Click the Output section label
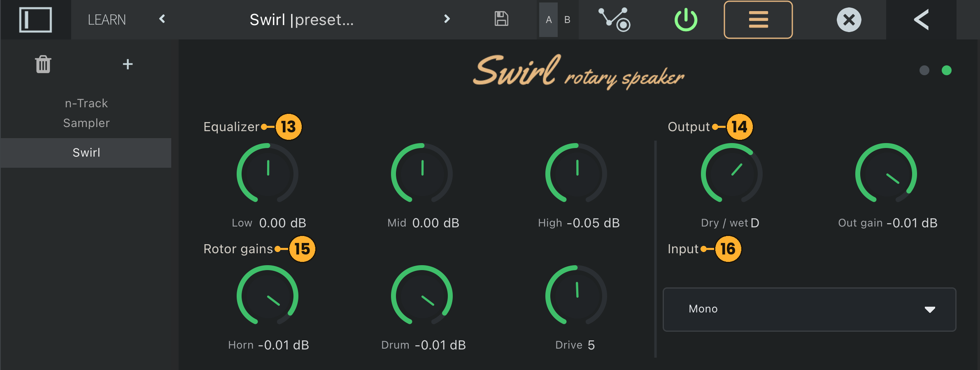The width and height of the screenshot is (980, 370). point(689,127)
